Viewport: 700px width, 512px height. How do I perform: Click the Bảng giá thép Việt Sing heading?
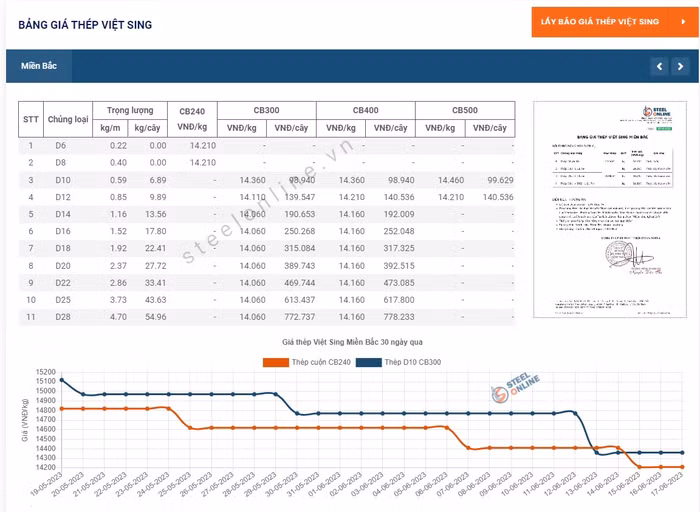point(85,24)
